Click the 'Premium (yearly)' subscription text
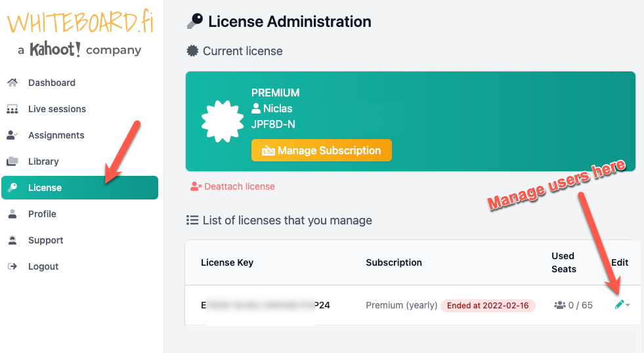Viewport: 644px width, 353px height. coord(401,305)
